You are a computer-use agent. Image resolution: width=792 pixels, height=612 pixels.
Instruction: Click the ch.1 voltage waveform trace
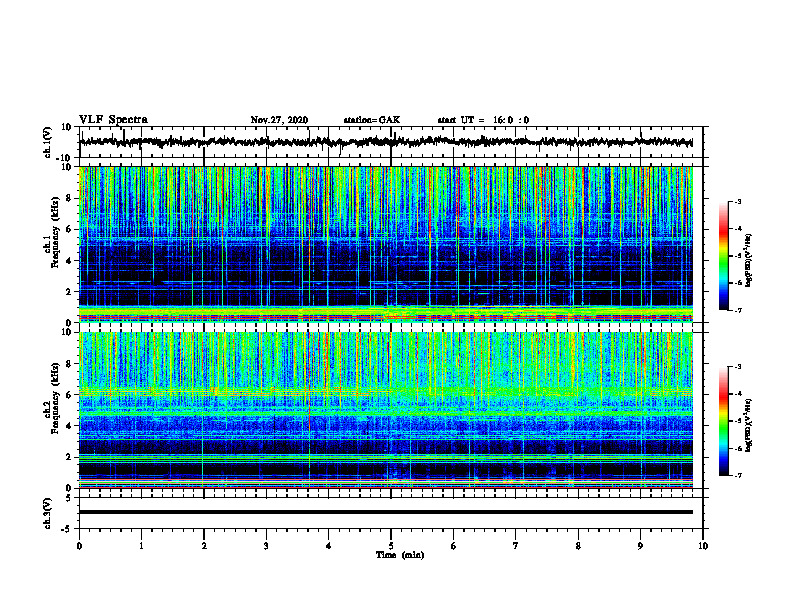pyautogui.click(x=386, y=142)
